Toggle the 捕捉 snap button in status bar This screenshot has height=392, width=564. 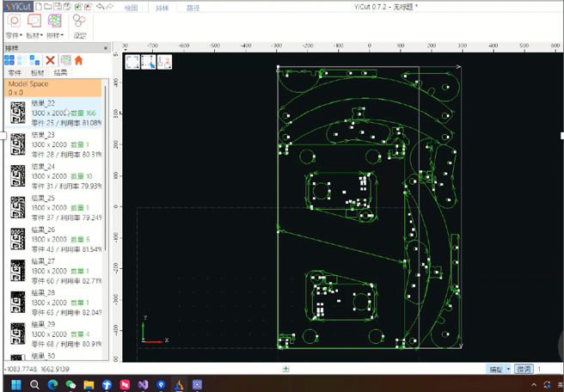pos(496,369)
